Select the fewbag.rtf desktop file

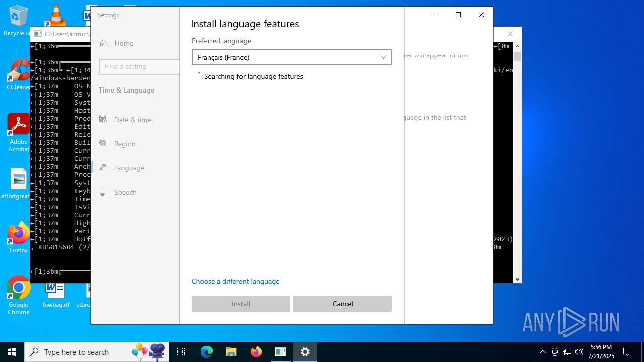[56, 295]
